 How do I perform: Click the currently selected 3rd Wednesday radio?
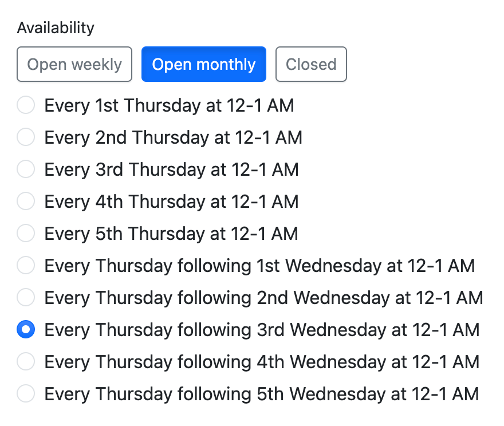pyautogui.click(x=26, y=329)
